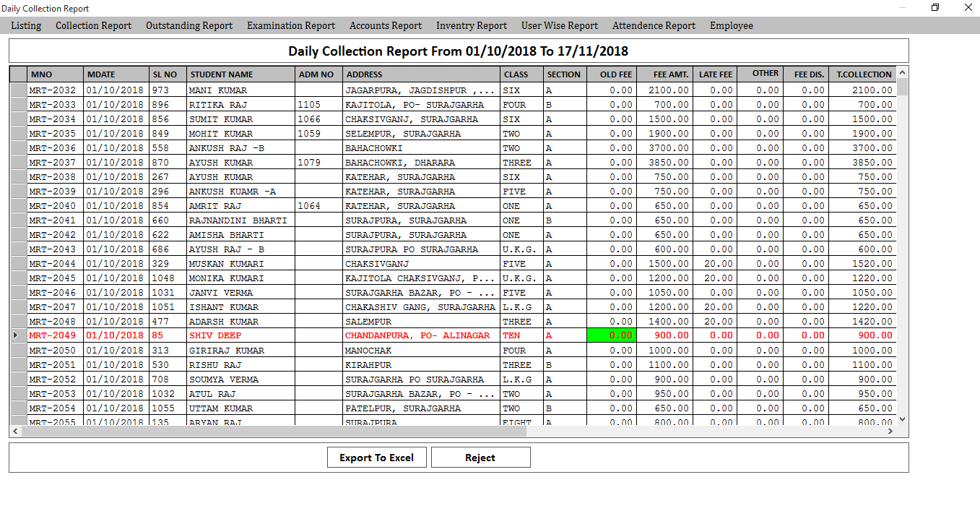Open the Inventry Report menu
980x506 pixels.
coord(472,25)
